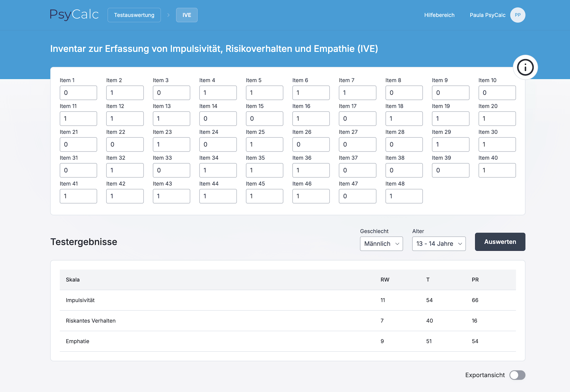Viewport: 570px width, 392px height.
Task: Focus the Item 37 input field
Action: [357, 170]
